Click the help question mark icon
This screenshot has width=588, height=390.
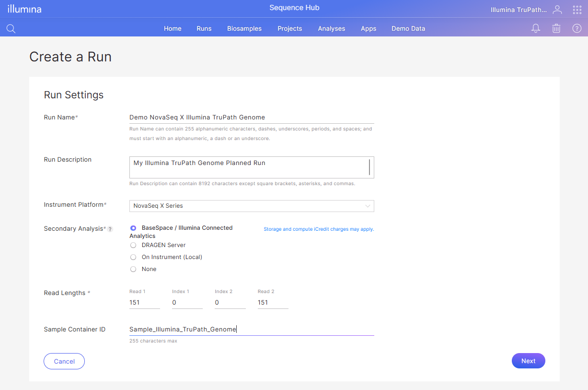(x=576, y=28)
